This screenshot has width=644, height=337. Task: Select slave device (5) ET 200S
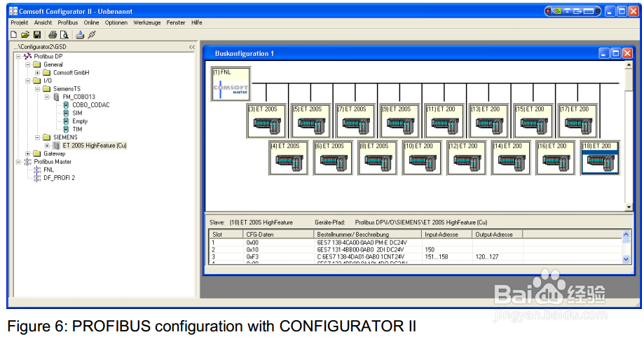point(311,121)
